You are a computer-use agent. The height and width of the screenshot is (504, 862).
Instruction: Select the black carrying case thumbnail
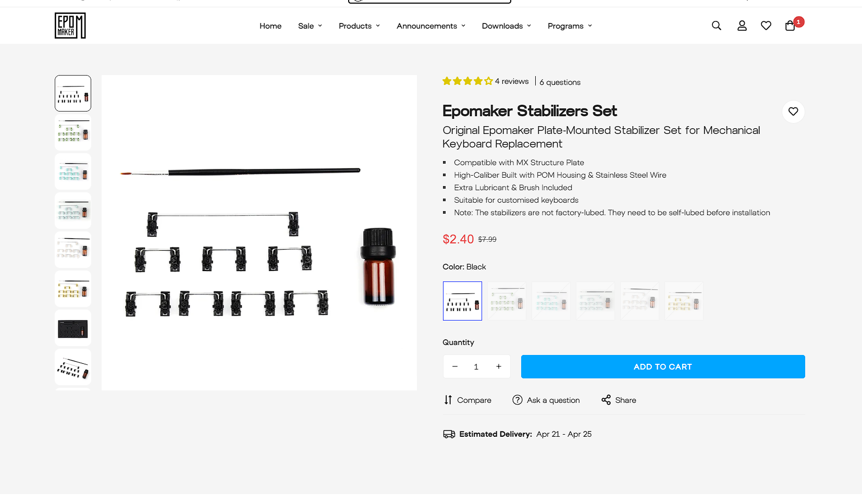click(73, 328)
